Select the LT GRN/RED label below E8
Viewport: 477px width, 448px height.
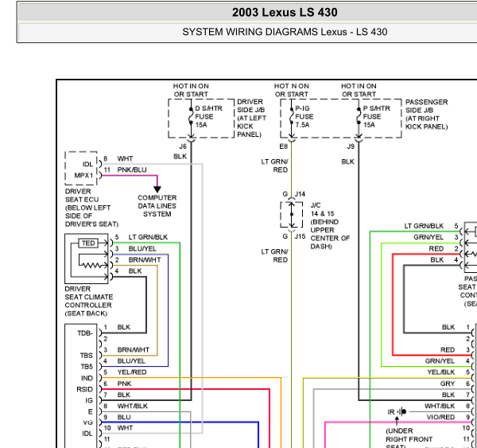click(274, 166)
